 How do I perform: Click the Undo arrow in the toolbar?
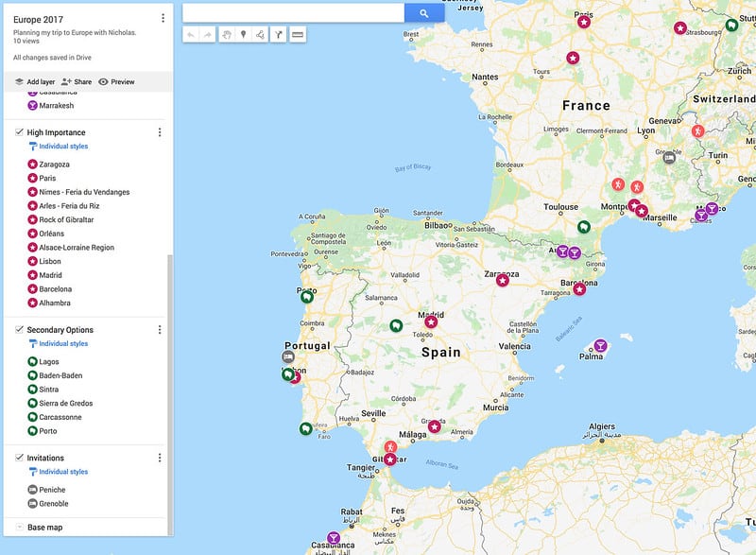tap(191, 35)
